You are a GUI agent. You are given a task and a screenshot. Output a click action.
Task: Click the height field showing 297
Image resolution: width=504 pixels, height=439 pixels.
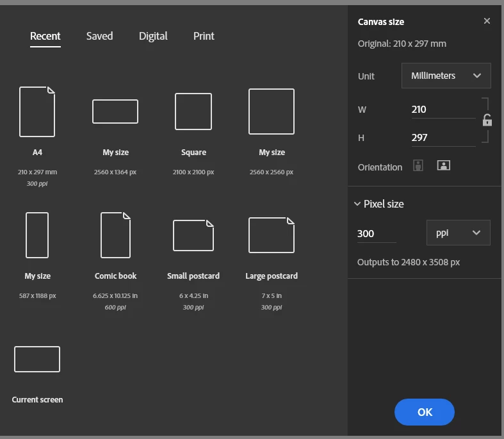click(444, 138)
